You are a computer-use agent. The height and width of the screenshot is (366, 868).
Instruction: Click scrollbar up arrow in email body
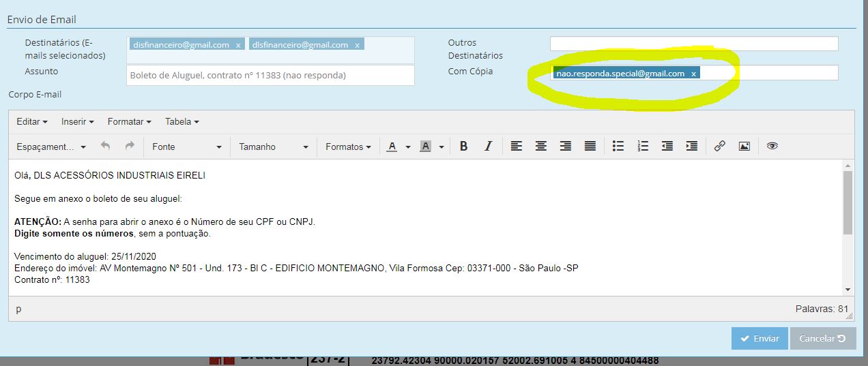pyautogui.click(x=848, y=166)
